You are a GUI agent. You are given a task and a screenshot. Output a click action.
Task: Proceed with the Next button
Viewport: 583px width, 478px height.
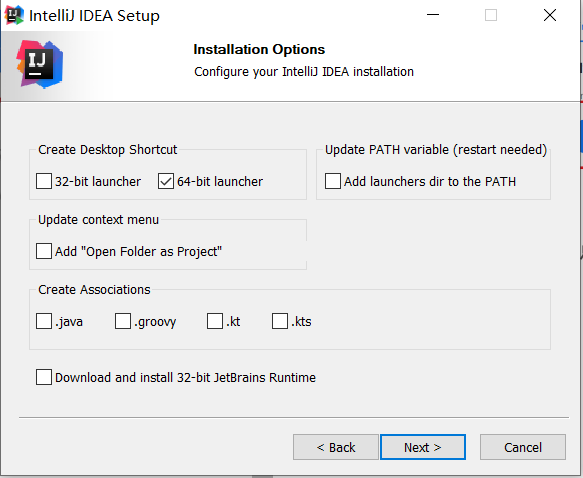tap(423, 447)
